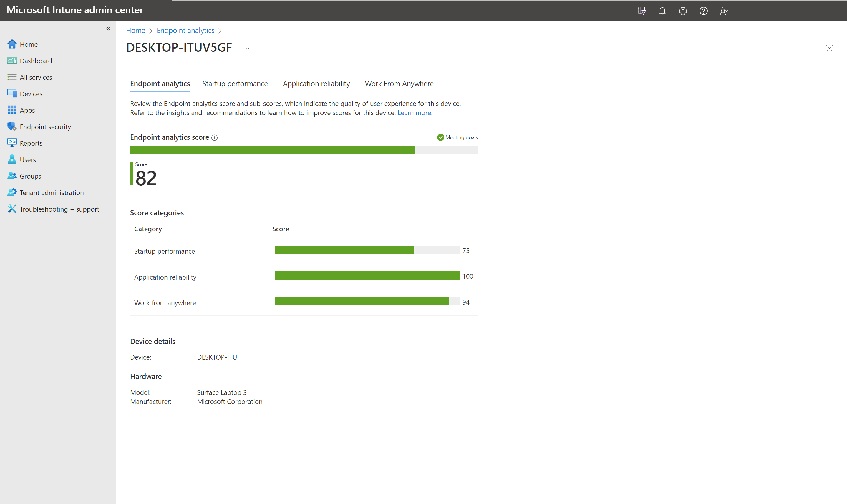The width and height of the screenshot is (847, 504).
Task: Open Tenant administration in sidebar
Action: click(51, 192)
